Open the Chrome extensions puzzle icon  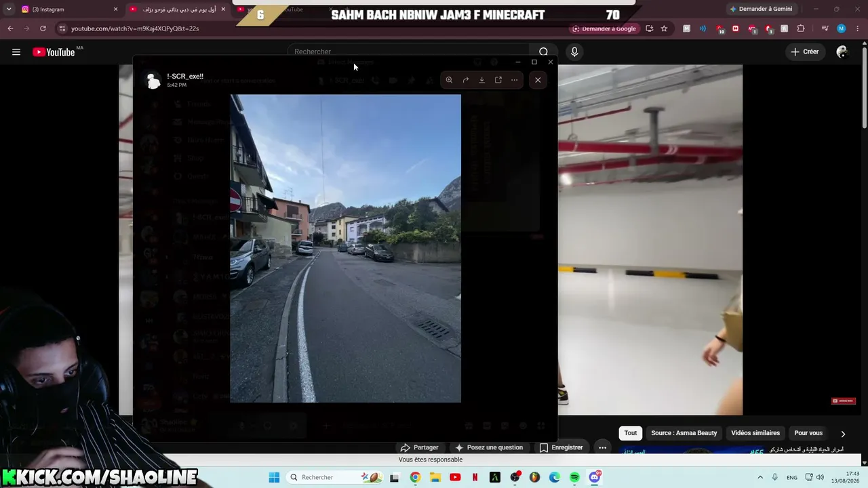tap(801, 28)
